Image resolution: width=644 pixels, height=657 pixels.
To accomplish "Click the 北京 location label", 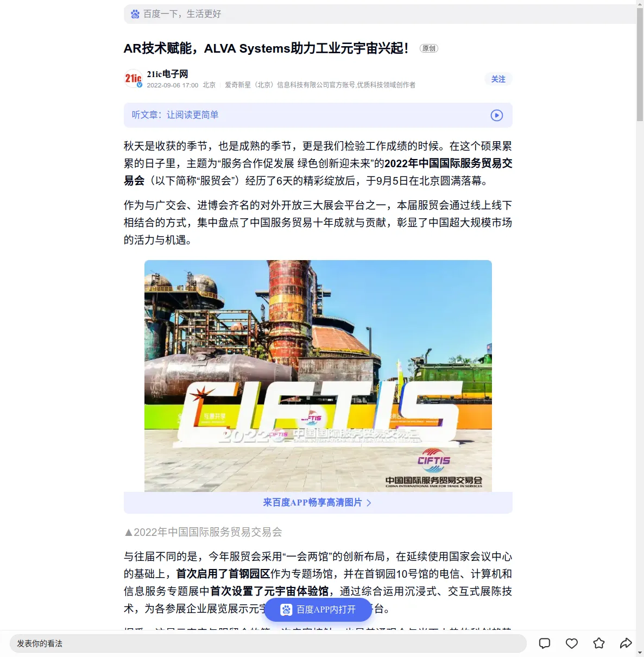I will click(209, 85).
